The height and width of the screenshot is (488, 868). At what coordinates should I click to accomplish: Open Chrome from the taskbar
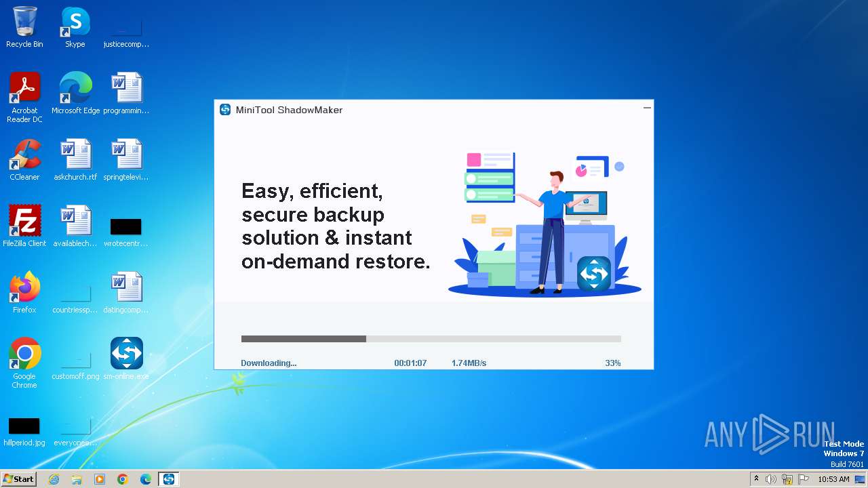click(x=123, y=479)
